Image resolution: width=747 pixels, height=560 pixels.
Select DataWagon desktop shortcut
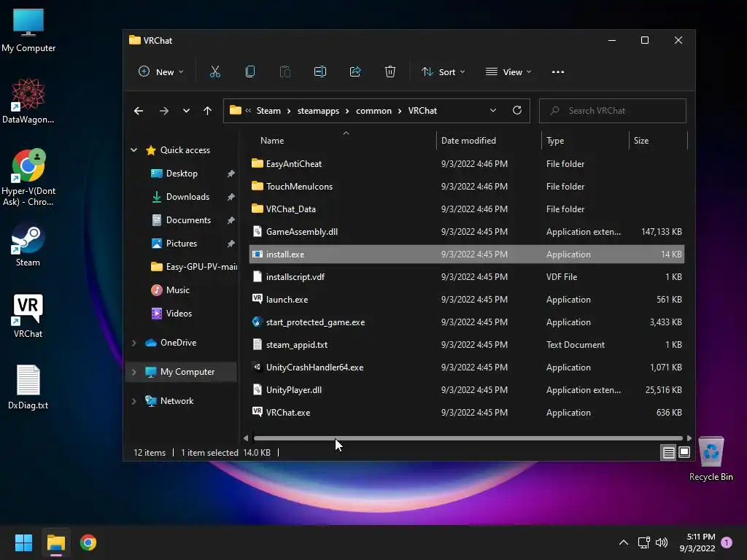point(28,101)
